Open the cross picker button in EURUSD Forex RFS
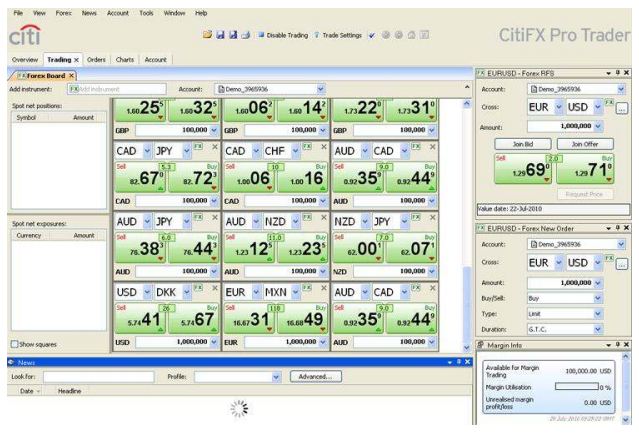The width and height of the screenshot is (639, 437). point(621,107)
